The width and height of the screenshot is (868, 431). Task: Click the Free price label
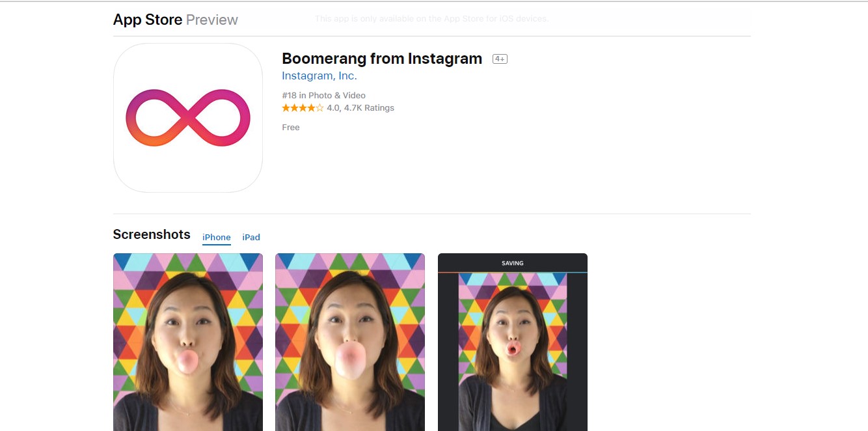[x=291, y=128]
